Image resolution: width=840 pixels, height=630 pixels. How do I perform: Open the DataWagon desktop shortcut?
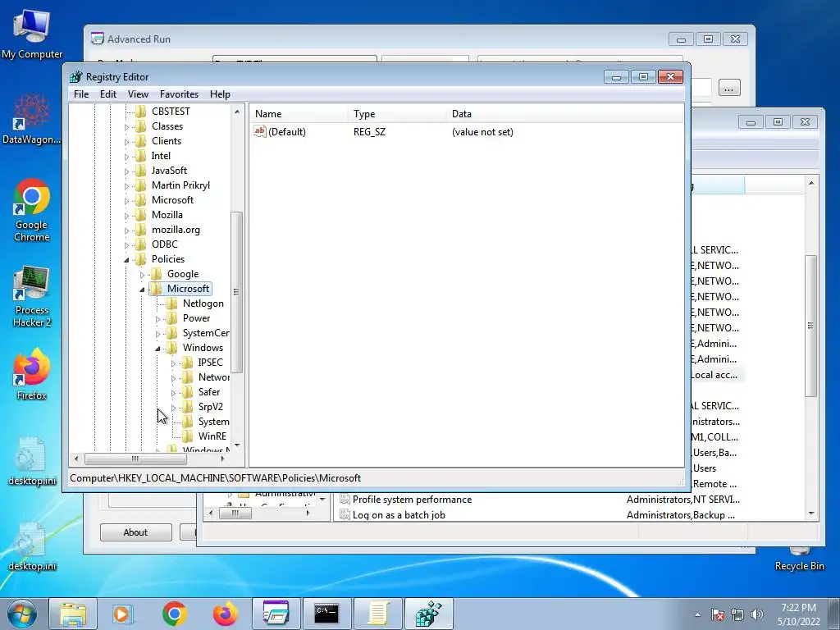click(32, 119)
